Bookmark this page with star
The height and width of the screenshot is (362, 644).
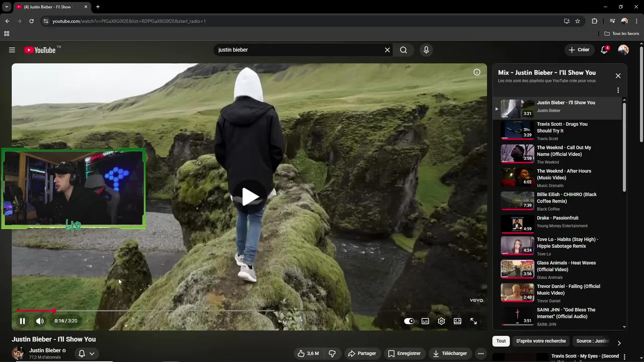click(578, 21)
